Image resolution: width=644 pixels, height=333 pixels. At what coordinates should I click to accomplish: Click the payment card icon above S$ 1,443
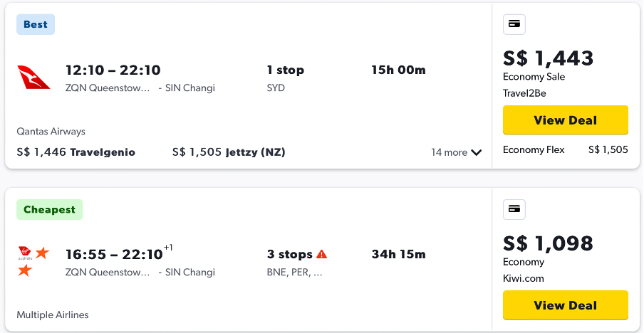514,24
